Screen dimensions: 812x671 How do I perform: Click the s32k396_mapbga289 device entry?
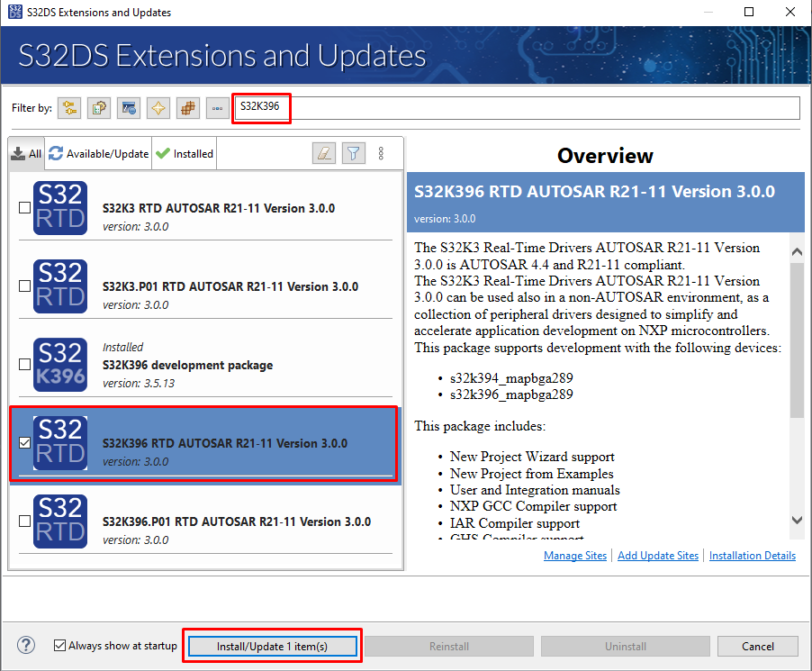[511, 394]
